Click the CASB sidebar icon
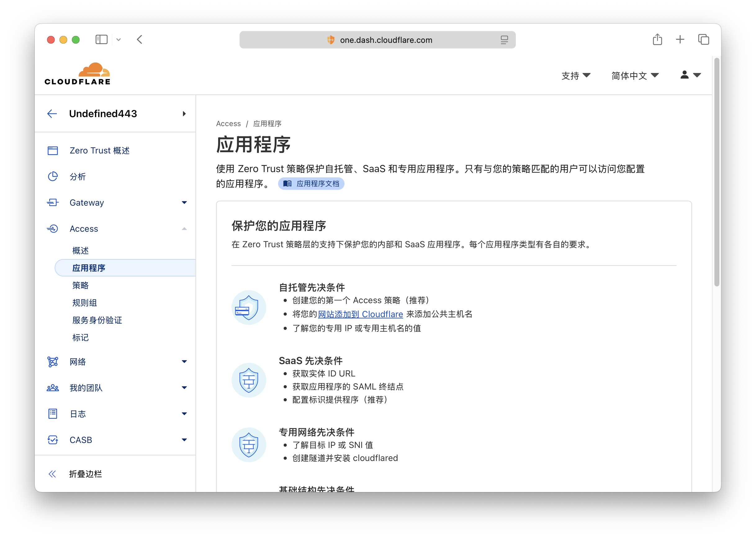756x538 pixels. tap(53, 440)
